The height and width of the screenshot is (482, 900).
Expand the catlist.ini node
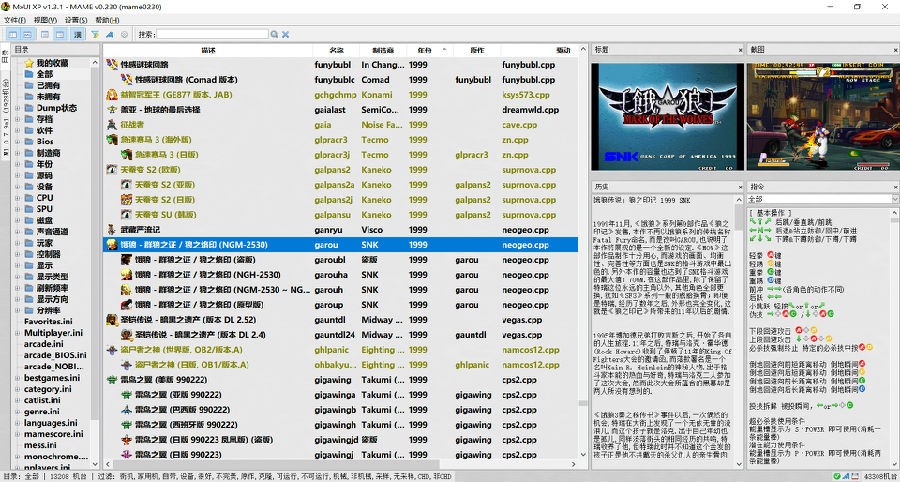click(17, 400)
